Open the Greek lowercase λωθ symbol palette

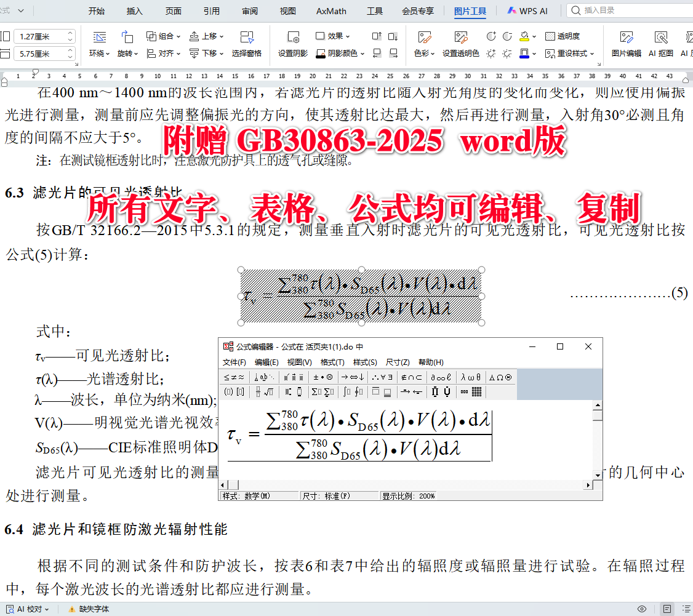[470, 377]
